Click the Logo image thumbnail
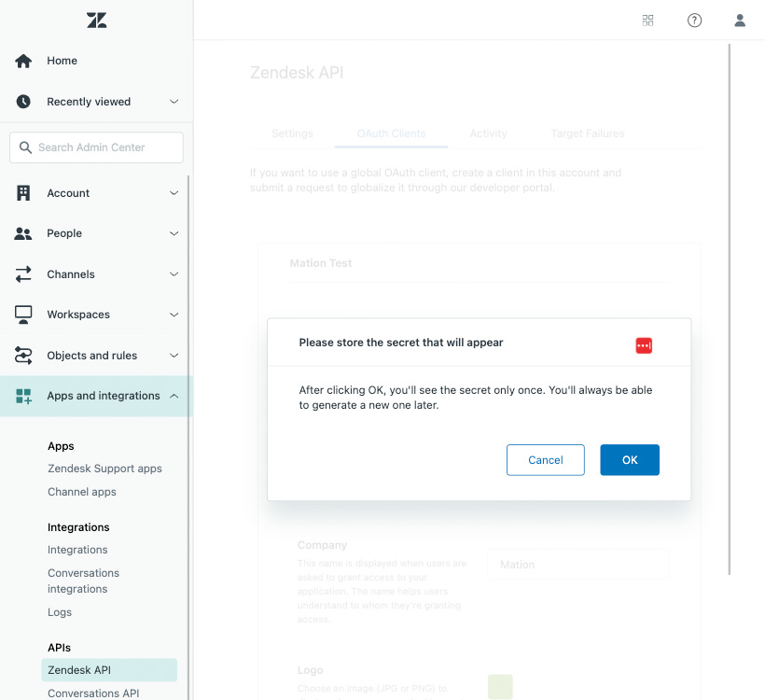Screen dimensions: 765x700 [500, 687]
